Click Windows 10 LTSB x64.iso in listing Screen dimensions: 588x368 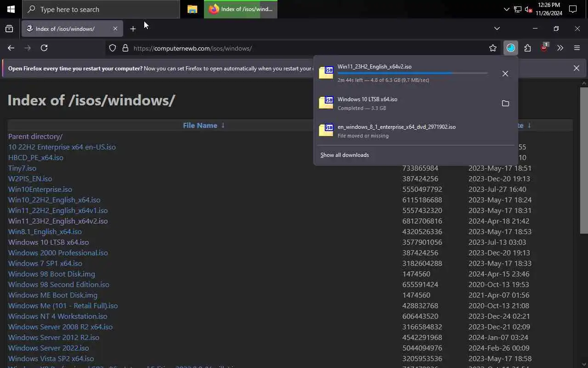tap(49, 242)
